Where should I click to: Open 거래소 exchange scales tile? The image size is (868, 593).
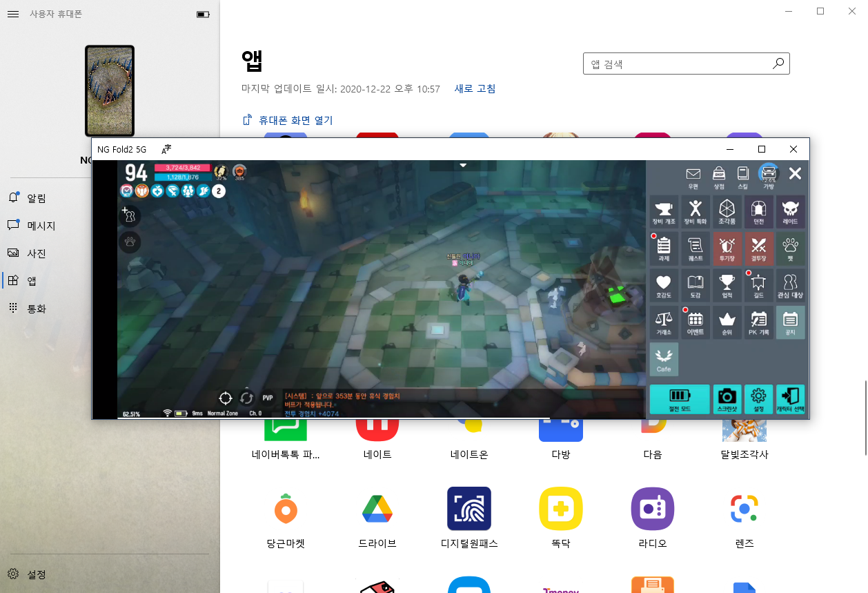664,322
